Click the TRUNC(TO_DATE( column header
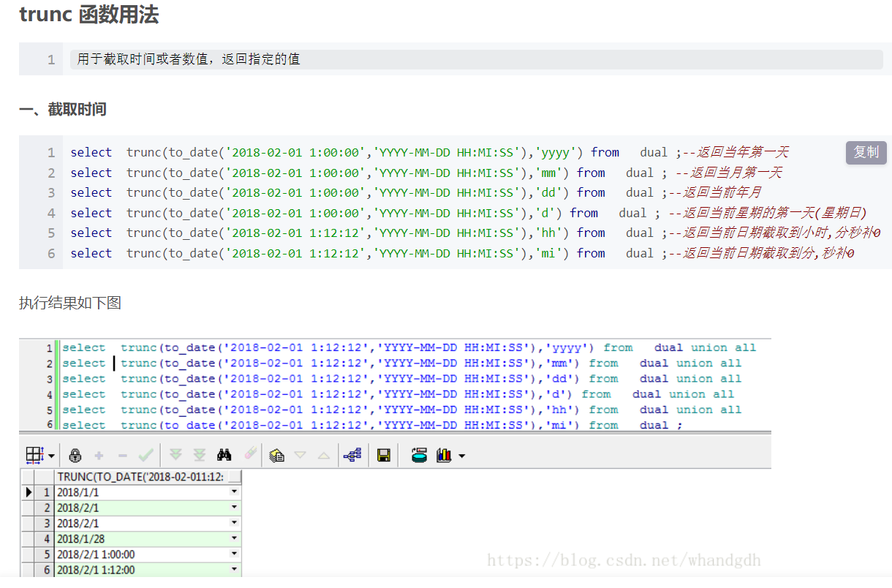Screen dimensions: 892x588 tap(140, 477)
